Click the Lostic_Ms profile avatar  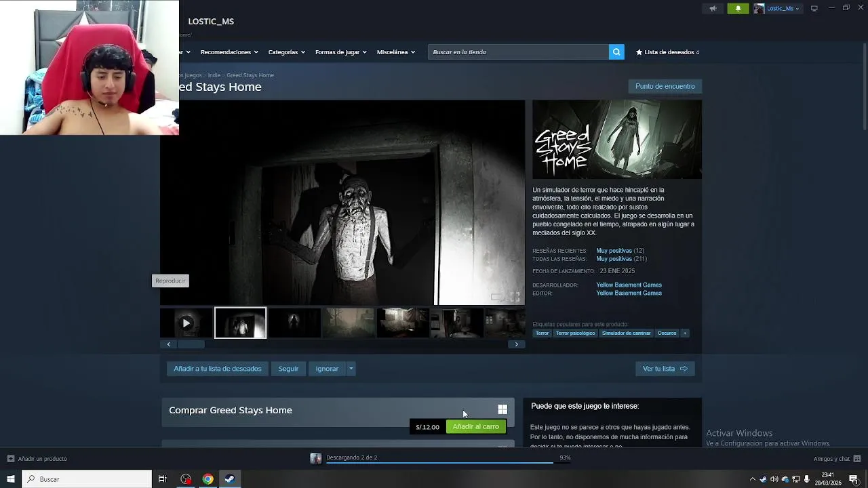tap(759, 8)
